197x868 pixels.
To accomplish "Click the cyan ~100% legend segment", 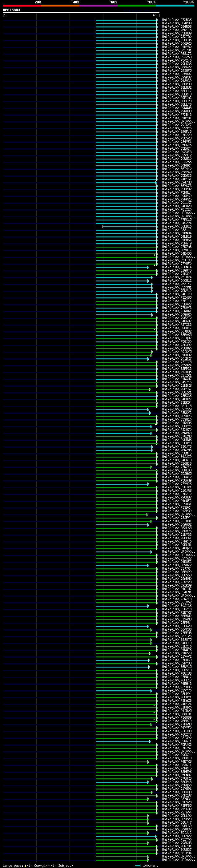I will (175, 6).
